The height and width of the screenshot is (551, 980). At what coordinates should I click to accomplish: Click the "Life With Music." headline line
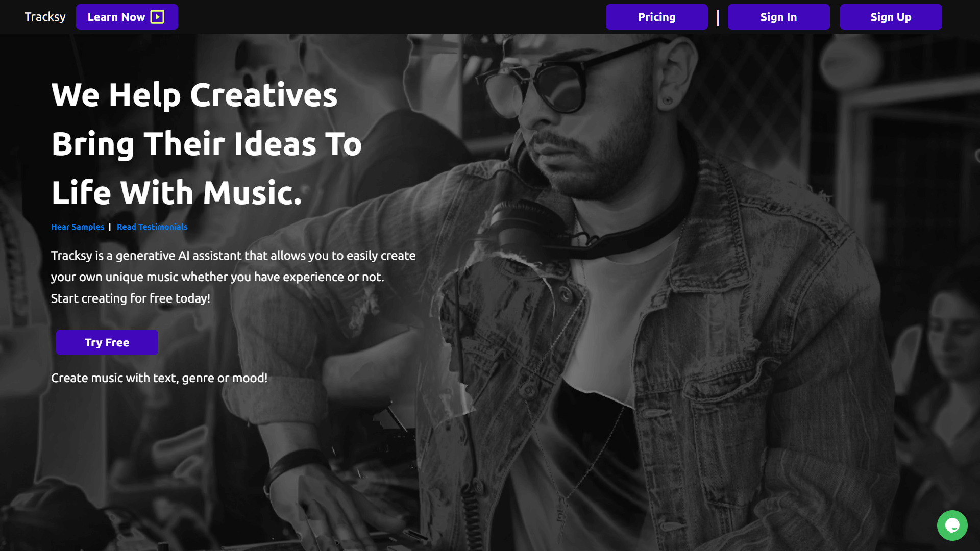click(x=177, y=193)
